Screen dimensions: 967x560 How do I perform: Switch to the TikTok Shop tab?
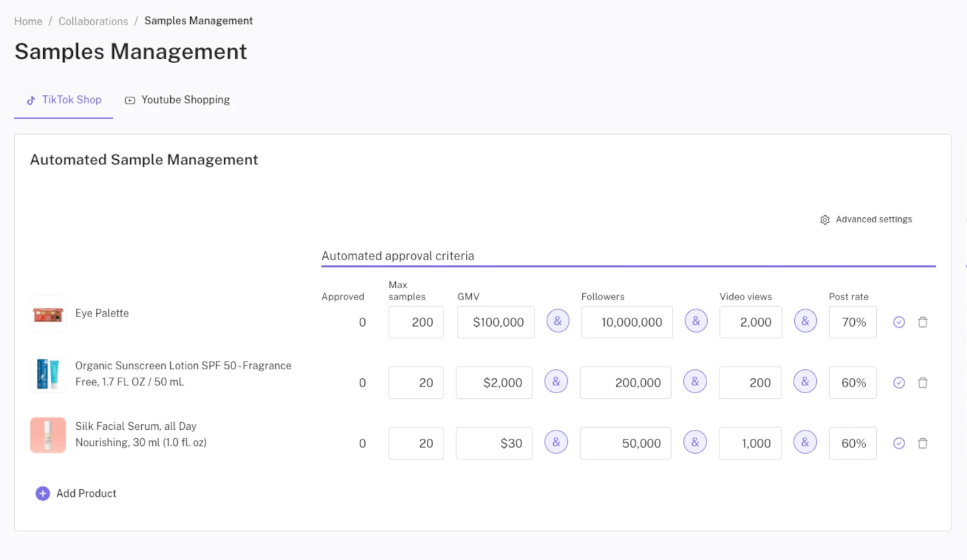[x=64, y=100]
